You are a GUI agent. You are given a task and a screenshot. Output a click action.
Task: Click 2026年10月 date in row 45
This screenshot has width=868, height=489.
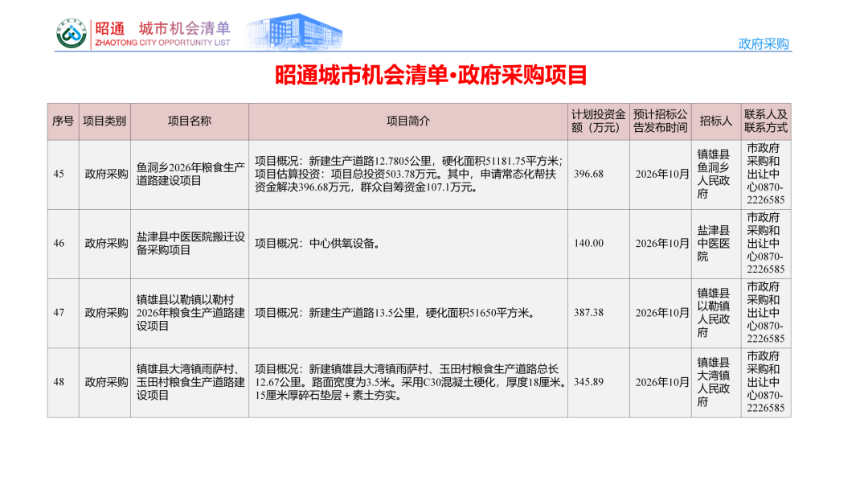click(x=662, y=174)
